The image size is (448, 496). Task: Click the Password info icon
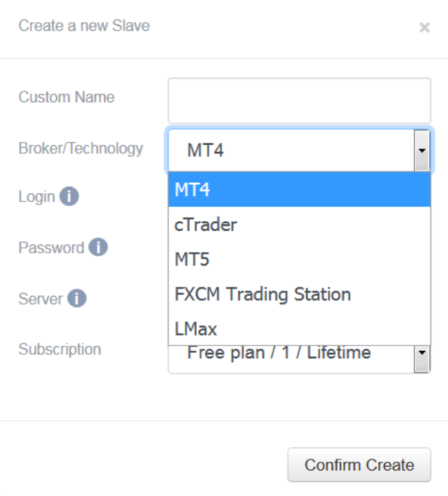[x=98, y=247]
